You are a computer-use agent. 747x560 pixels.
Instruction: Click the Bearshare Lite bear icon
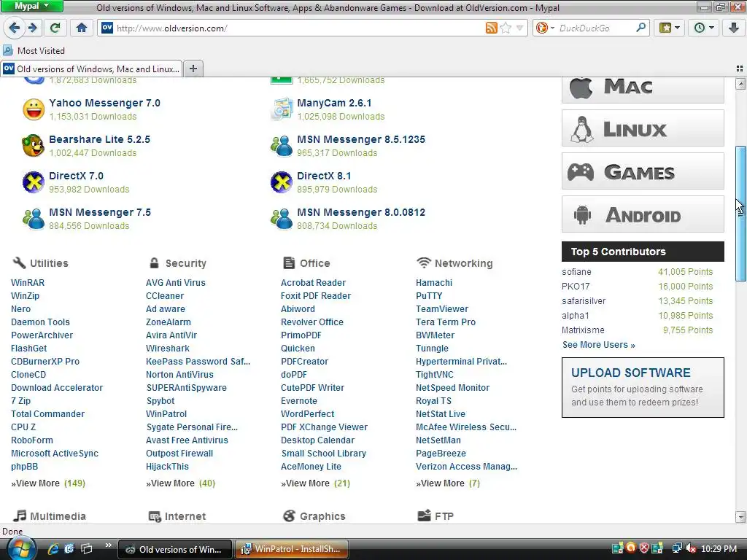(x=34, y=146)
